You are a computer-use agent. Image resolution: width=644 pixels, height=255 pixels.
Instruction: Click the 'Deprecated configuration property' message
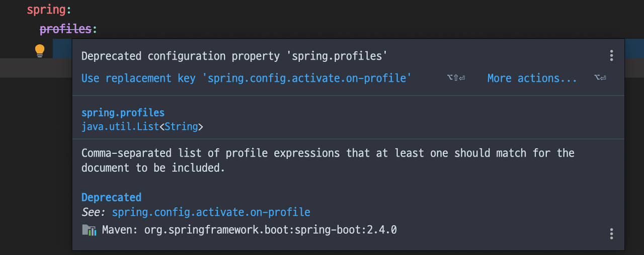[234, 56]
